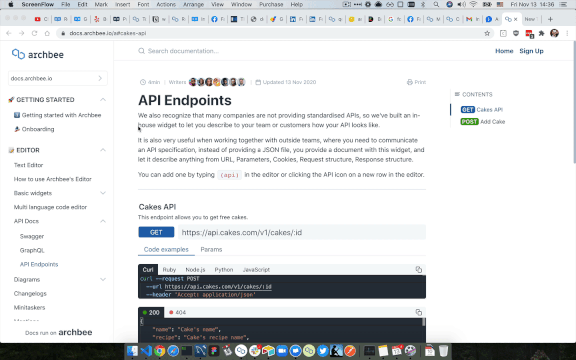Open How to use Archbee's Editor

(x=53, y=179)
